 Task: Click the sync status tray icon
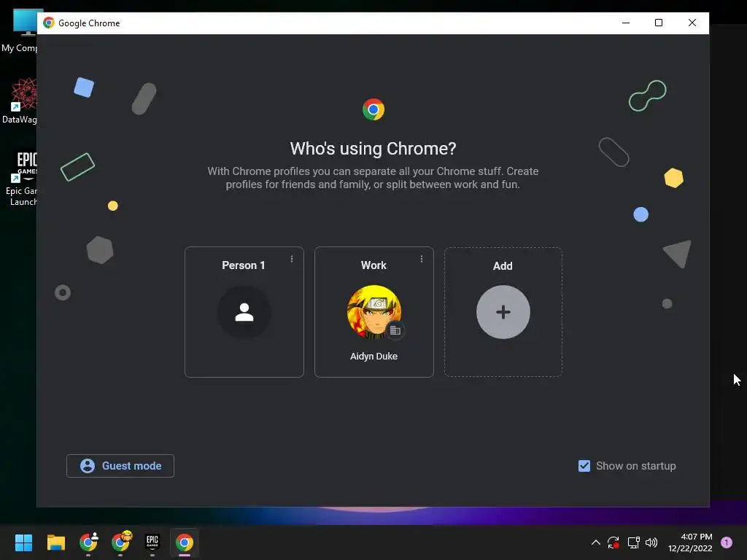[x=613, y=542]
